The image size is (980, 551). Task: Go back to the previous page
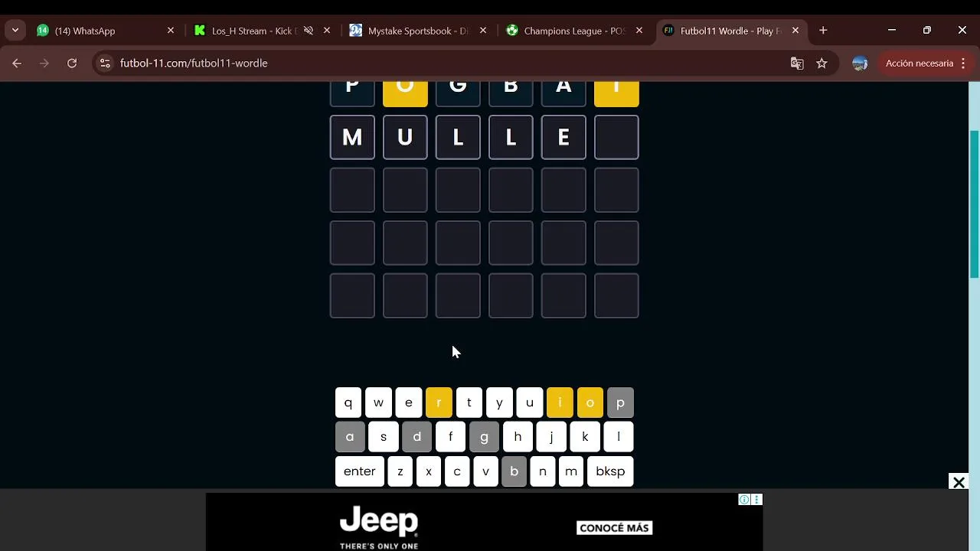coord(17,64)
